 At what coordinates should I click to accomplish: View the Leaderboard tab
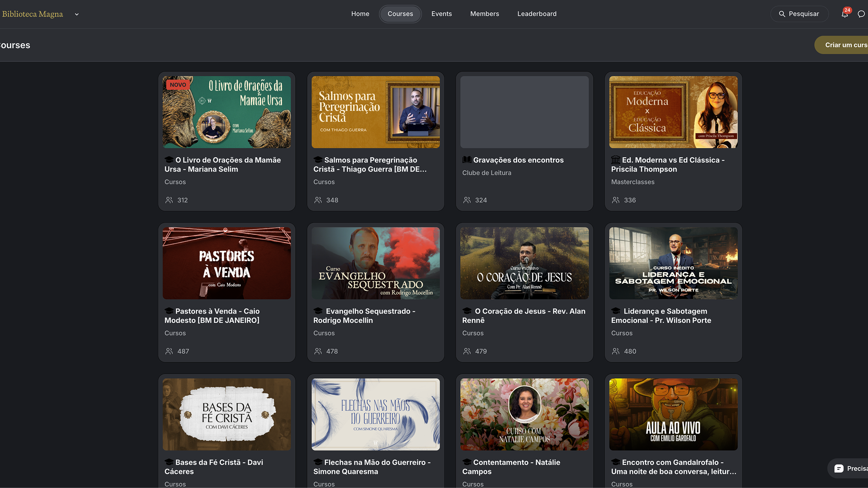point(537,14)
